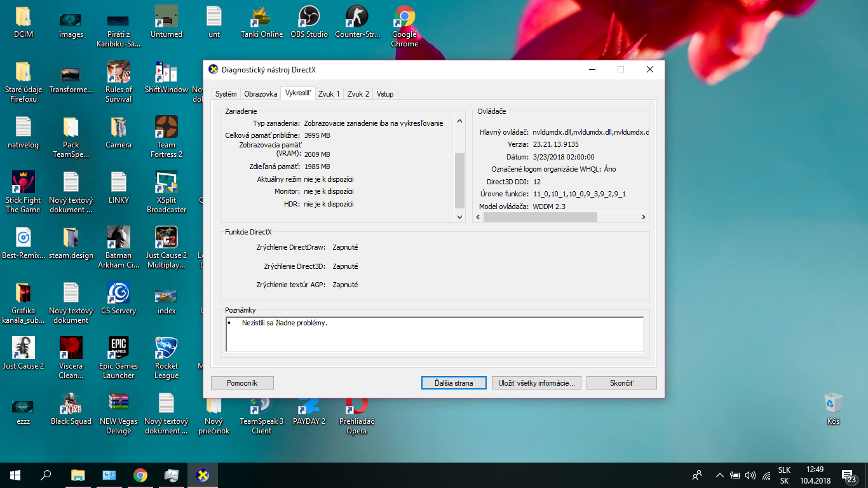This screenshot has height=488, width=868.
Task: Select the nativelog file on desktop
Action: point(24,132)
